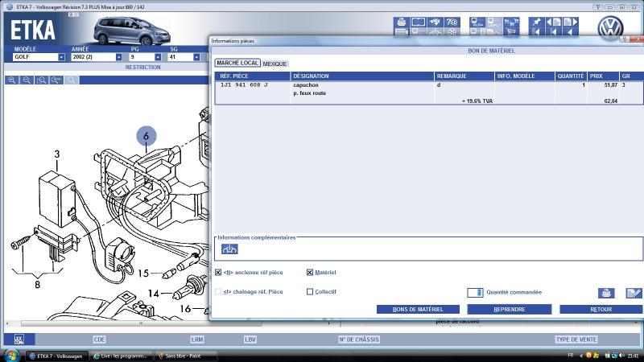Click the LBV button in bottom bar

[250, 339]
